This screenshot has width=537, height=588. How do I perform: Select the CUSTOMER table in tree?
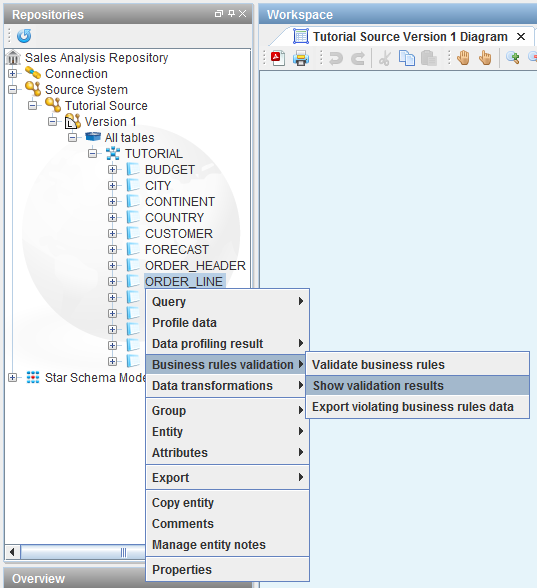[x=179, y=234]
